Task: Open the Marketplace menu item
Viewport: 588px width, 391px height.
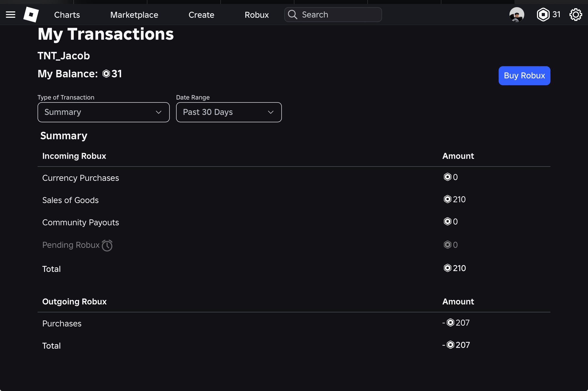Action: (134, 15)
